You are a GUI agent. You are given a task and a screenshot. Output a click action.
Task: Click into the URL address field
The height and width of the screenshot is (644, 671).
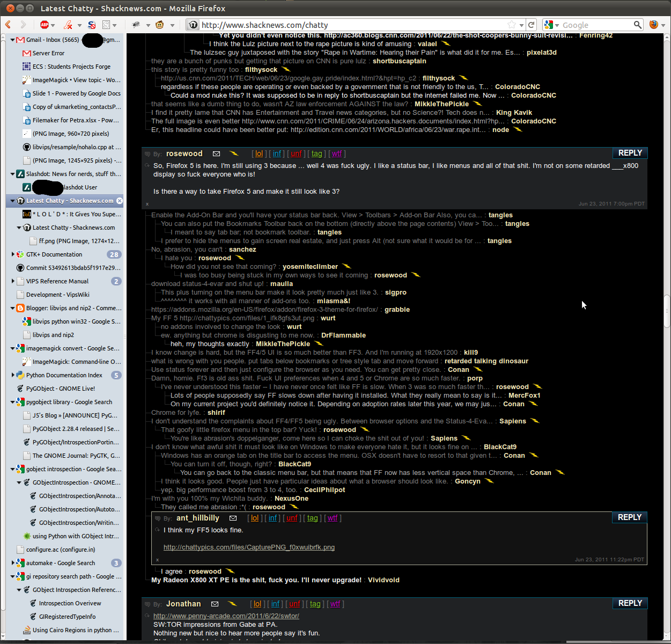352,25
